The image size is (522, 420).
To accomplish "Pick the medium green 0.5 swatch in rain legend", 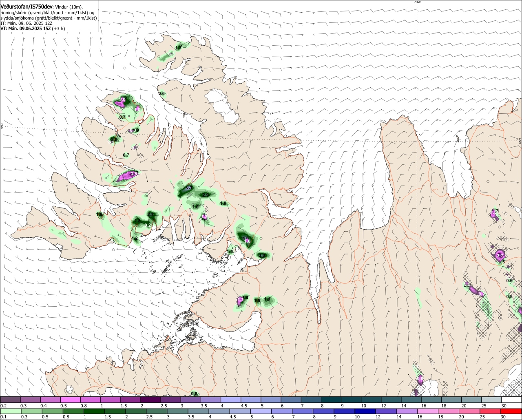I will coord(52,411).
